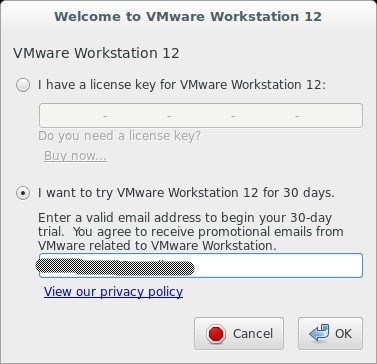Click the red stop sign icon on Cancel
The height and width of the screenshot is (364, 377).
[x=216, y=334]
